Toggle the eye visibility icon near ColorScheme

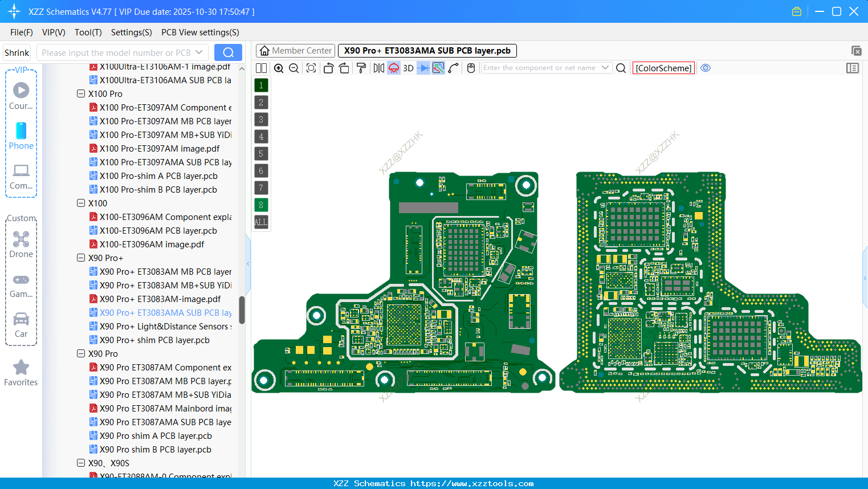click(706, 68)
